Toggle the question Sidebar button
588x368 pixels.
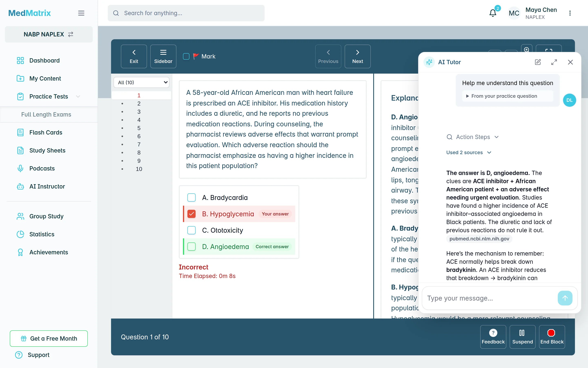click(x=163, y=56)
